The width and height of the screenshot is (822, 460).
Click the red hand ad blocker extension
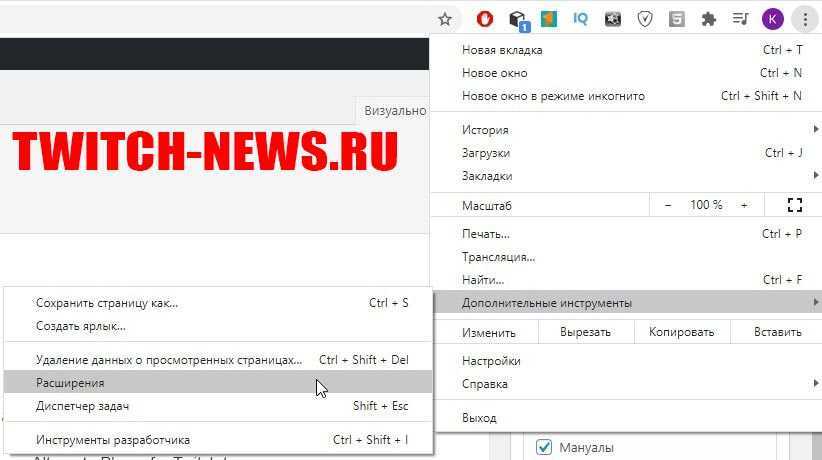pyautogui.click(x=485, y=19)
